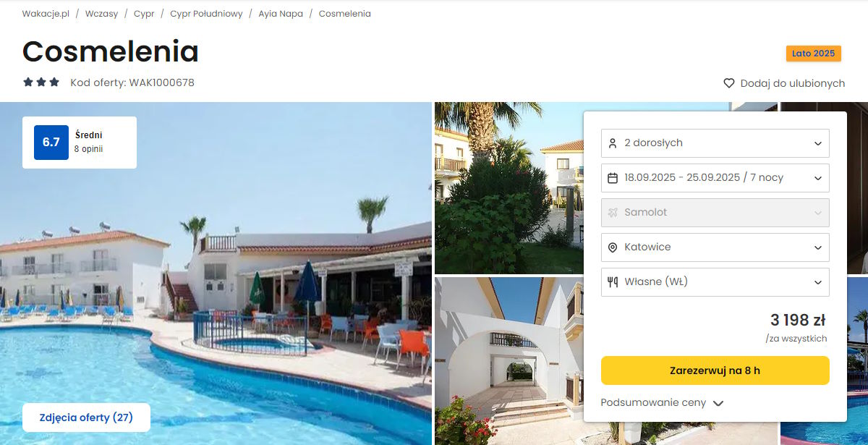Screen dimensions: 868x445
Task: Click the three-star hotel rating icons
Action: (41, 82)
